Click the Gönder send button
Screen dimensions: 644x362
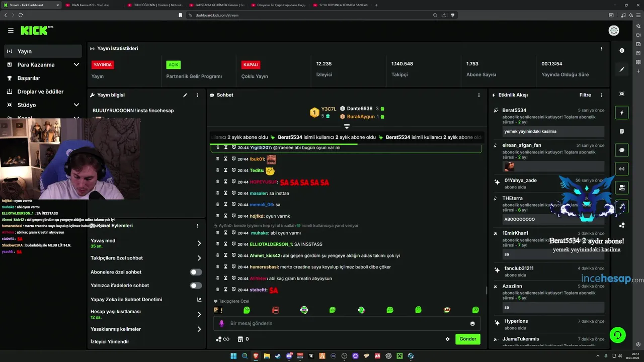click(x=468, y=339)
